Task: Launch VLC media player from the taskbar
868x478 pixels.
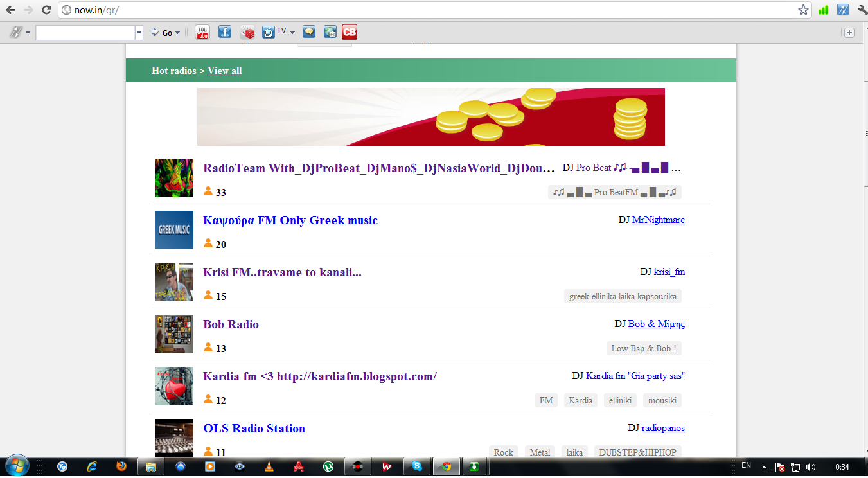Action: coord(269,467)
